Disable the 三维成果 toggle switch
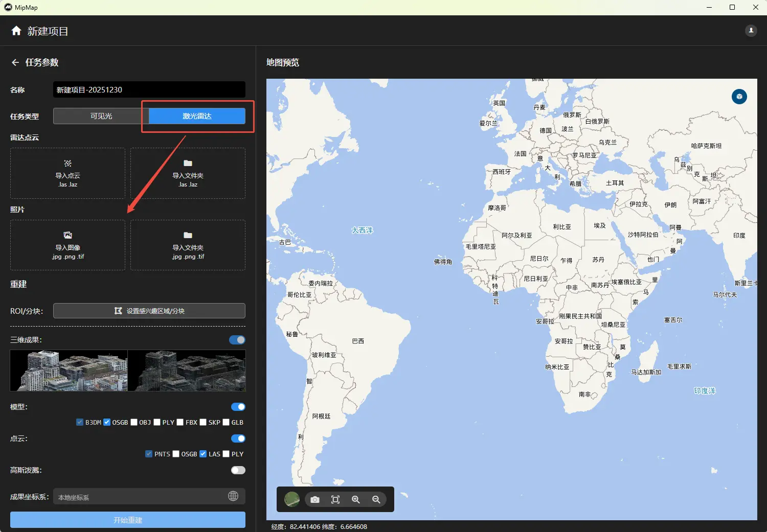Viewport: 767px width, 532px height. [237, 340]
